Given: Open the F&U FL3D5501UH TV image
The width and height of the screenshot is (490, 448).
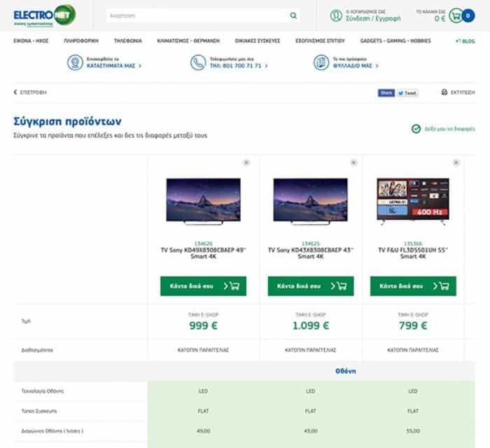Looking at the screenshot, I should pyautogui.click(x=413, y=201).
